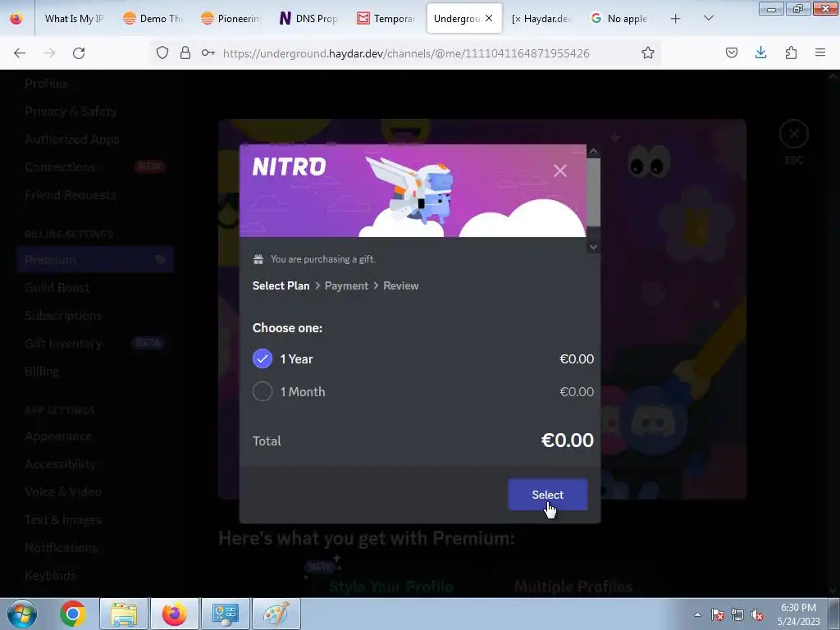
Task: Click the dialog scrollbar thumb
Action: point(594,192)
